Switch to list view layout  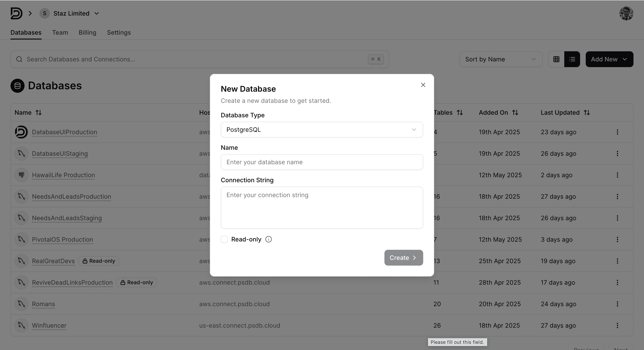(x=572, y=59)
